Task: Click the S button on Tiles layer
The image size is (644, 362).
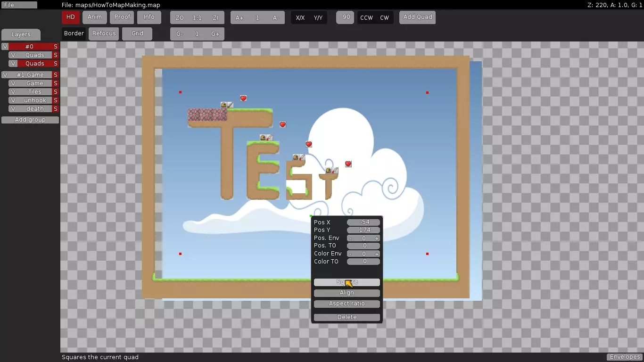Action: point(56,92)
